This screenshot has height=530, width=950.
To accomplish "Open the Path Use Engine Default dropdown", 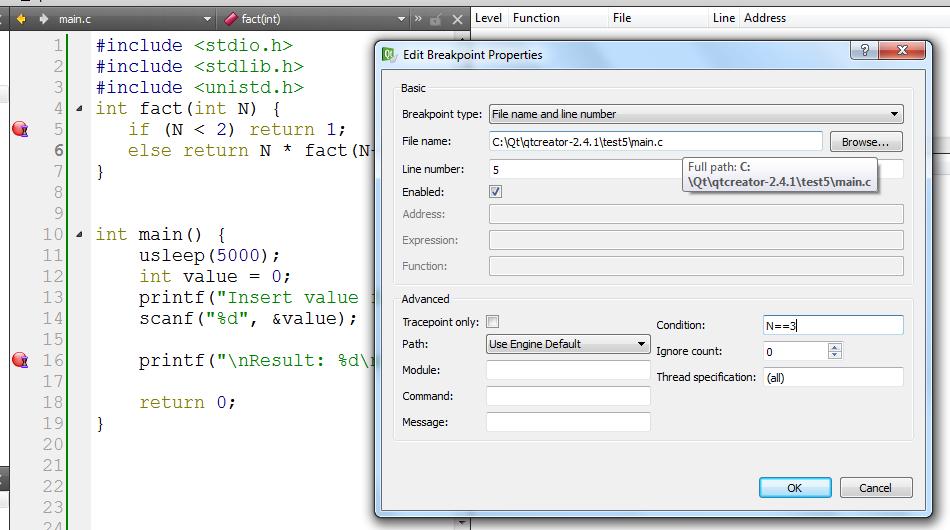I will 568,344.
